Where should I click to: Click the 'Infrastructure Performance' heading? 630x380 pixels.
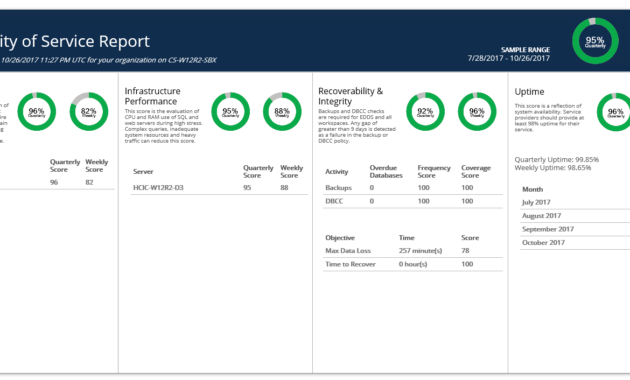(x=153, y=96)
